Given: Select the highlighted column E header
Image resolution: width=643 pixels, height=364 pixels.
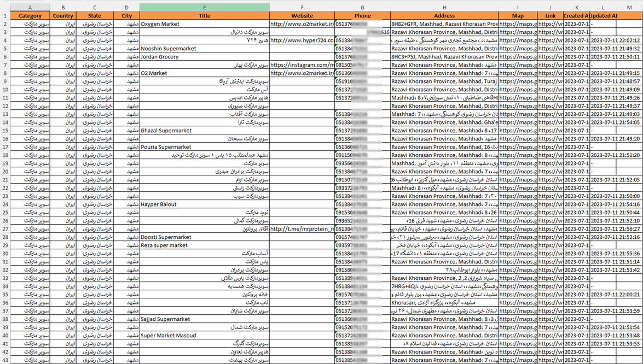Looking at the screenshot, I should [205, 7].
